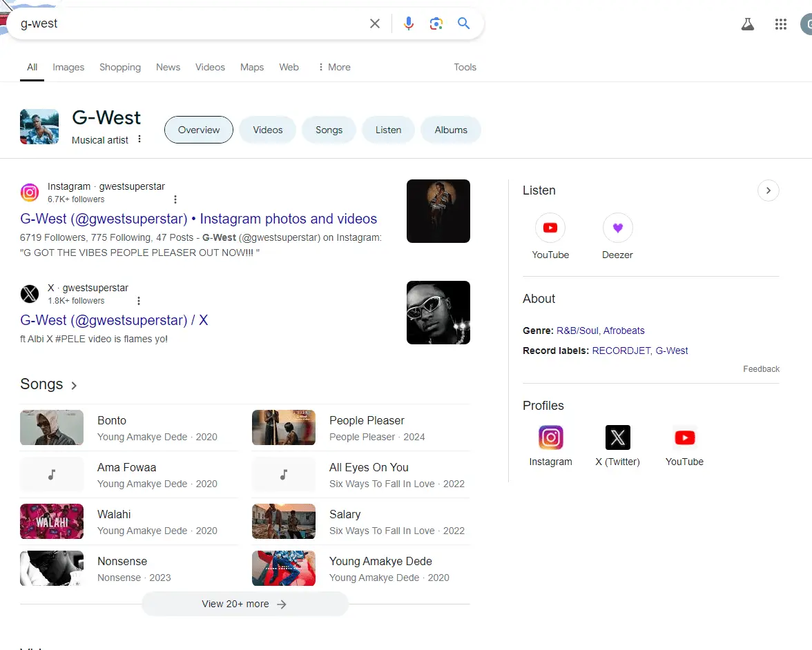Open G-West Instagram photos and videos link
The image size is (812, 650).
(x=198, y=219)
